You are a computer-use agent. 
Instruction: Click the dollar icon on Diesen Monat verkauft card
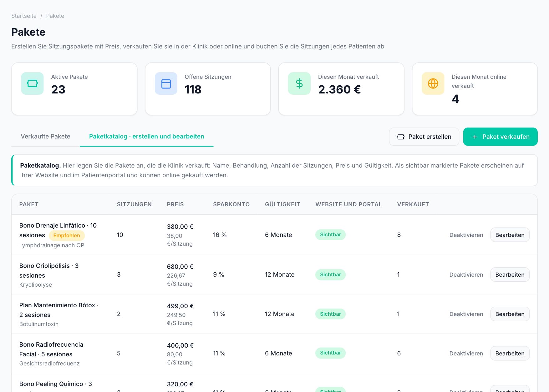299,83
